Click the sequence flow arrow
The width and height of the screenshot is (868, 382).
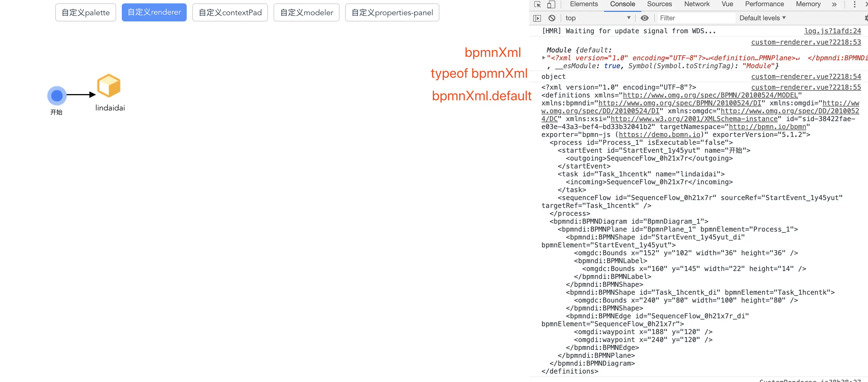point(81,95)
